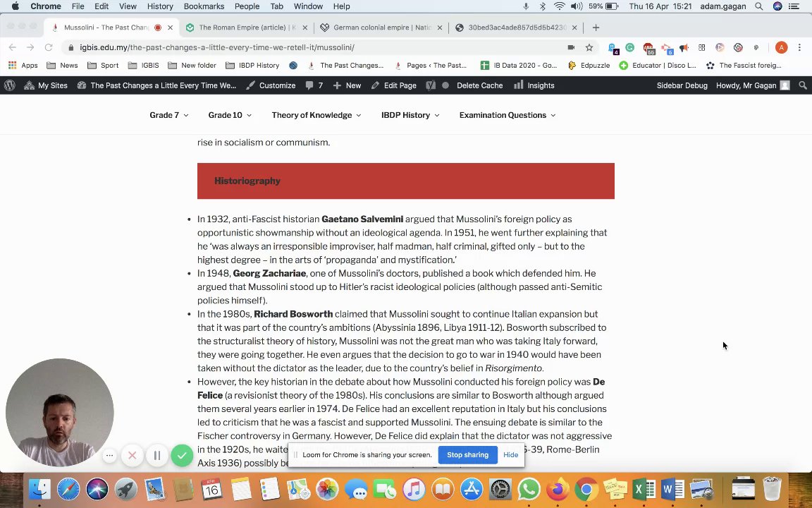Click Hide in the screen sharing bar
The image size is (812, 508).
click(x=510, y=454)
